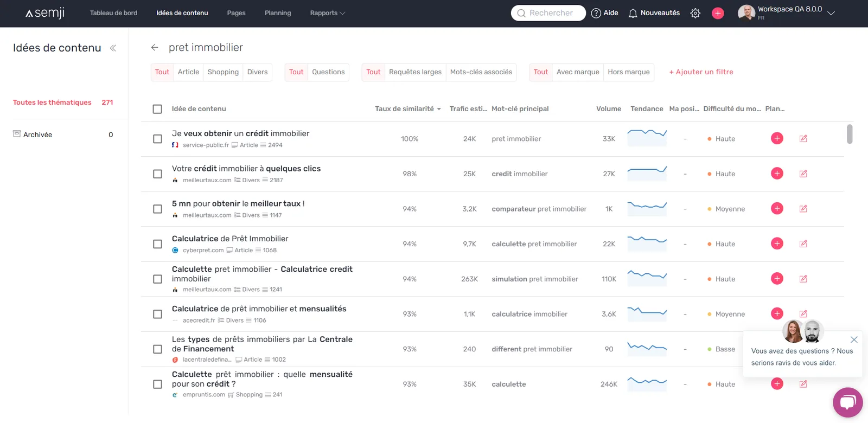Sort by Taux de similarité column

(x=407, y=109)
